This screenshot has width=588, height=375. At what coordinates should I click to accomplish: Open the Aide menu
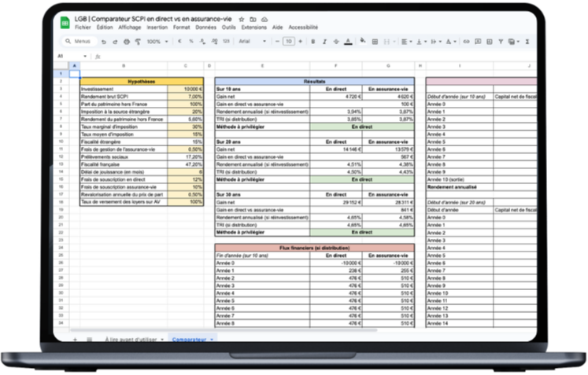[x=278, y=28]
